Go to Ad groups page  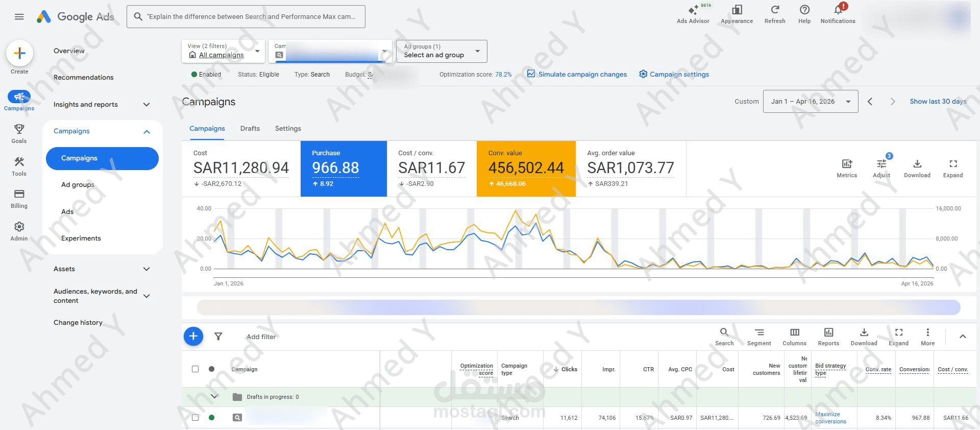point(78,185)
